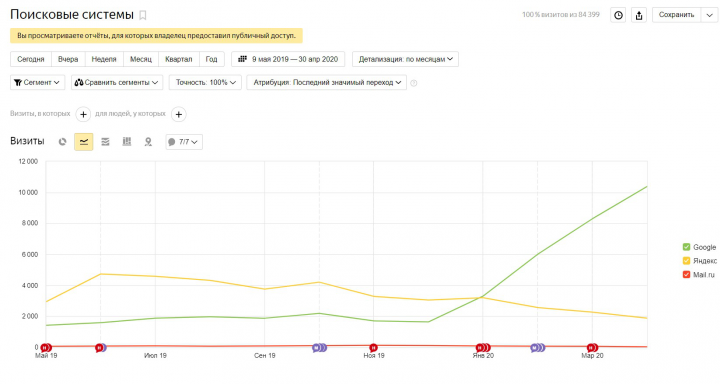Open the Точность: 100% dropdown
Viewport: 720px width, 384px height.
click(205, 83)
